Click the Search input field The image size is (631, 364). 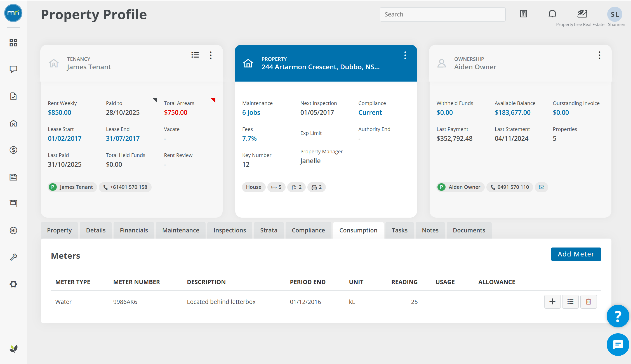[442, 14]
